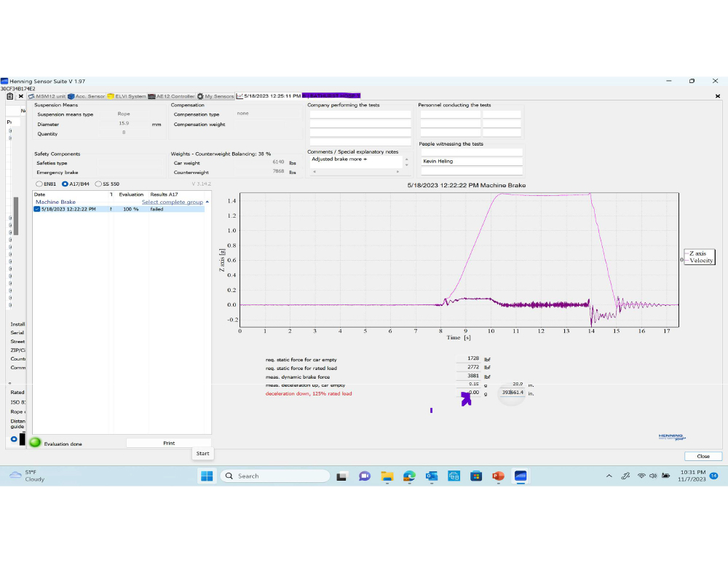This screenshot has height=563, width=728.
Task: Switch to the Acc. Sensor tab
Action: (x=87, y=96)
